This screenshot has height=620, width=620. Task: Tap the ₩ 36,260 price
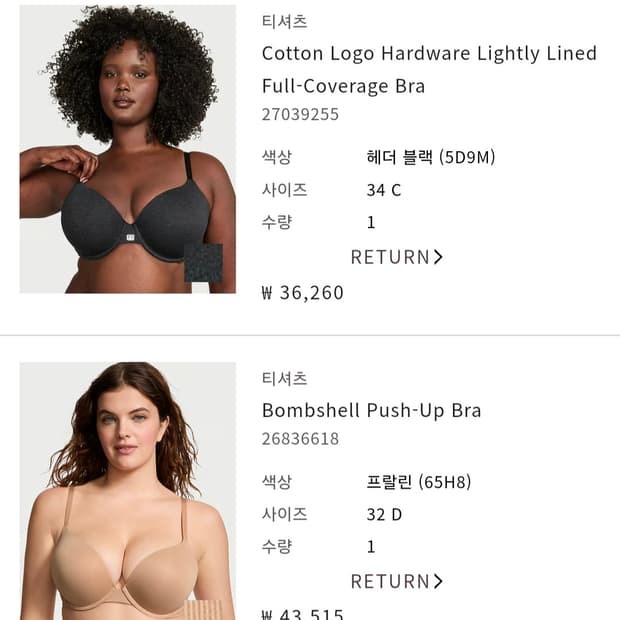coord(302,293)
